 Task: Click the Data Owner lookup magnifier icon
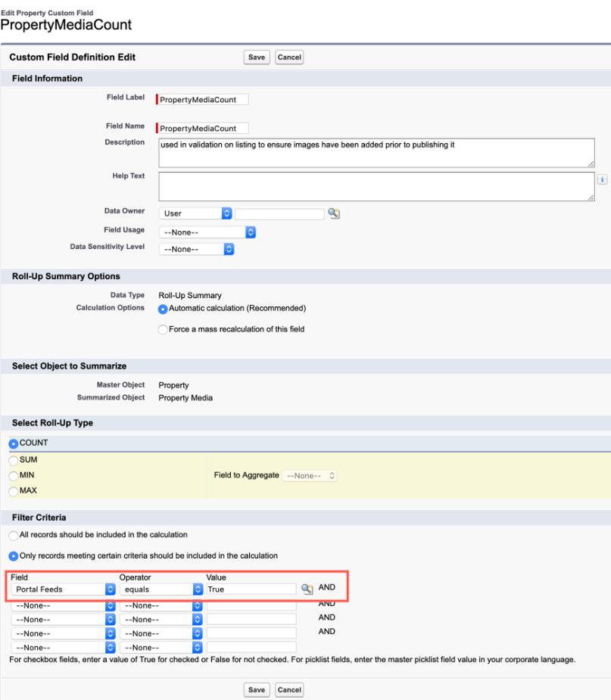click(x=334, y=213)
